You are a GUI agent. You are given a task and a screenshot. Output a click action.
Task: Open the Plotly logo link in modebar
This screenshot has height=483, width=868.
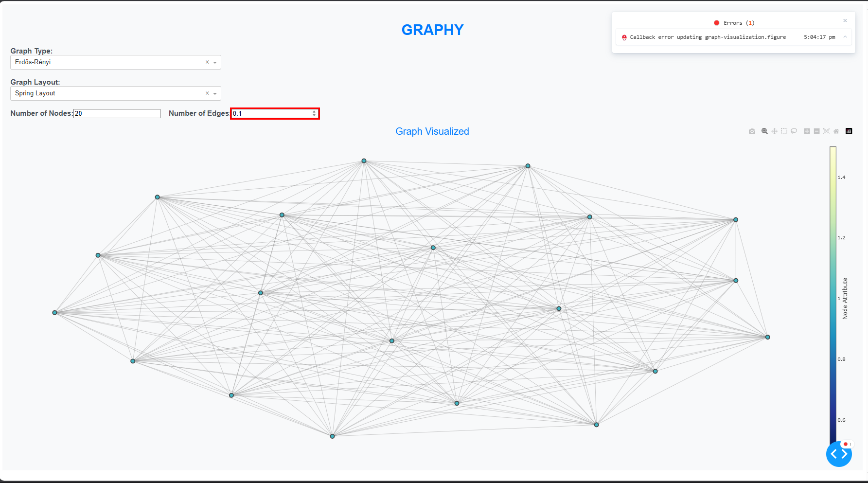(x=849, y=131)
